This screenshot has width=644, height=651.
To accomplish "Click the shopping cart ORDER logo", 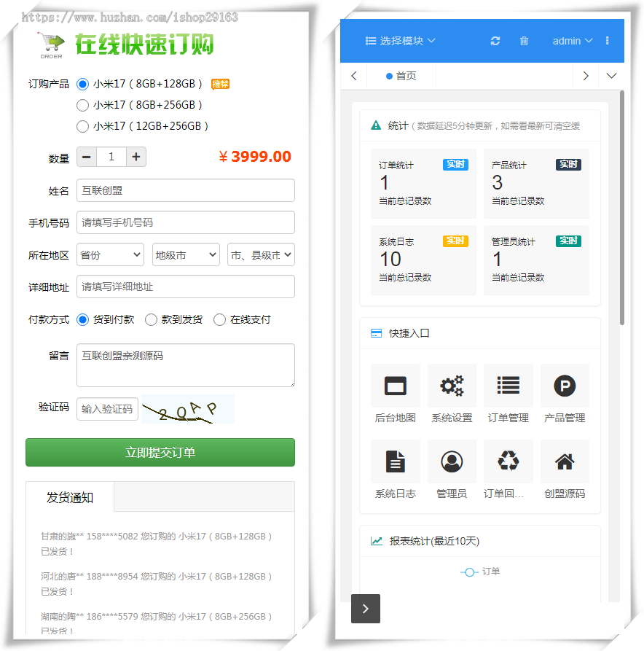I will (52, 45).
